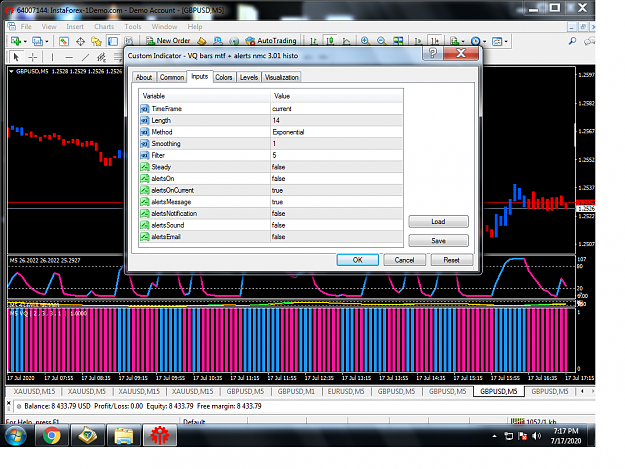Image resolution: width=625 pixels, height=469 pixels.
Task: Click the MetaEditor yellow book icon
Action: pyautogui.click(x=202, y=41)
